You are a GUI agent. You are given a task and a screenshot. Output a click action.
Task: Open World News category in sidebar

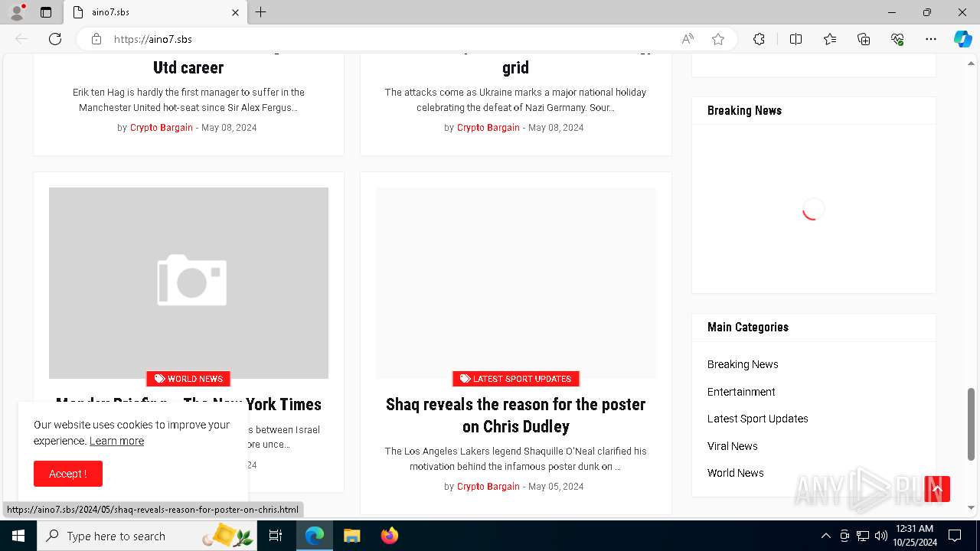(x=736, y=473)
